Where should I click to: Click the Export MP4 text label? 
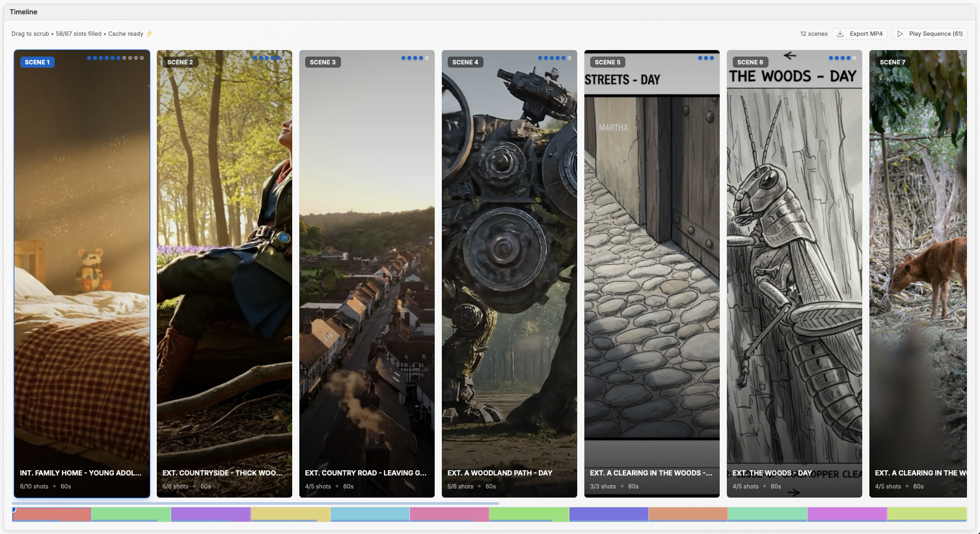866,34
